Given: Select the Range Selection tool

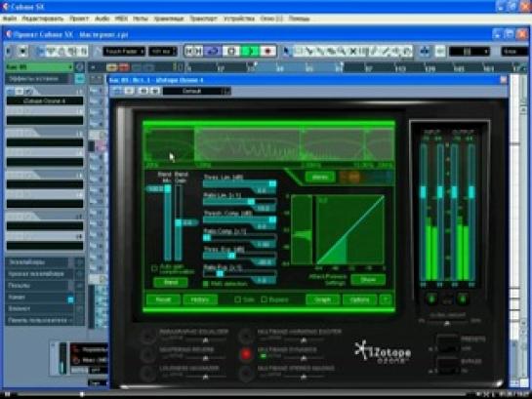Looking at the screenshot, I should pyautogui.click(x=299, y=51).
